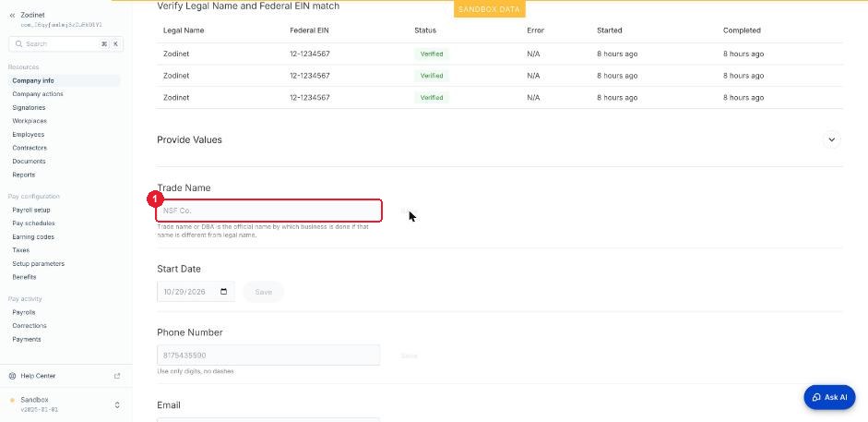
Task: Open the Employees section
Action: pos(29,135)
